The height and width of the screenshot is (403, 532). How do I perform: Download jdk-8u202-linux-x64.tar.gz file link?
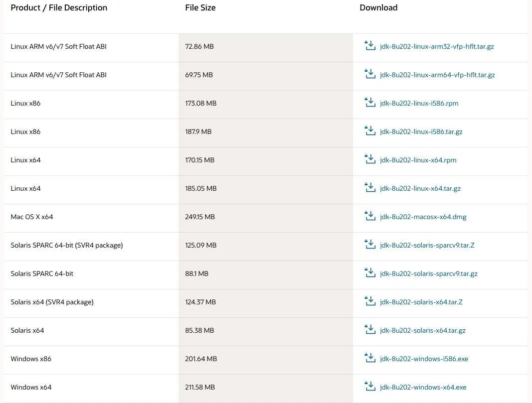(420, 188)
